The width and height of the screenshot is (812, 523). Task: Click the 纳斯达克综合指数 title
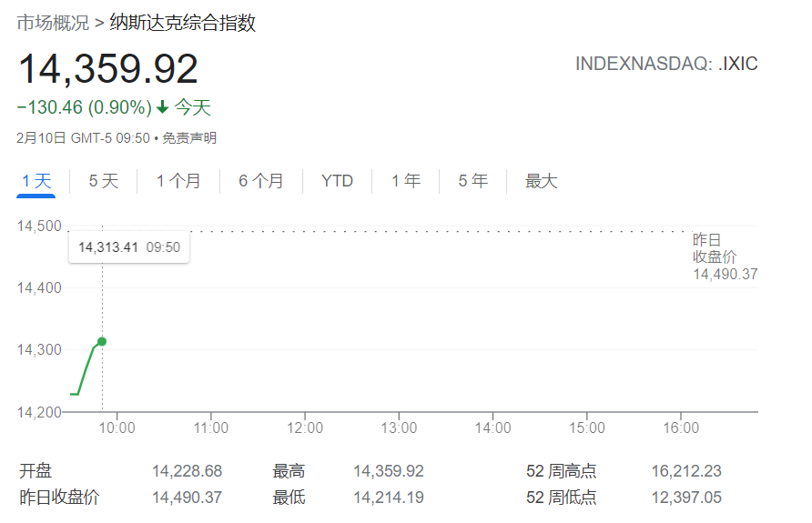[x=183, y=24]
